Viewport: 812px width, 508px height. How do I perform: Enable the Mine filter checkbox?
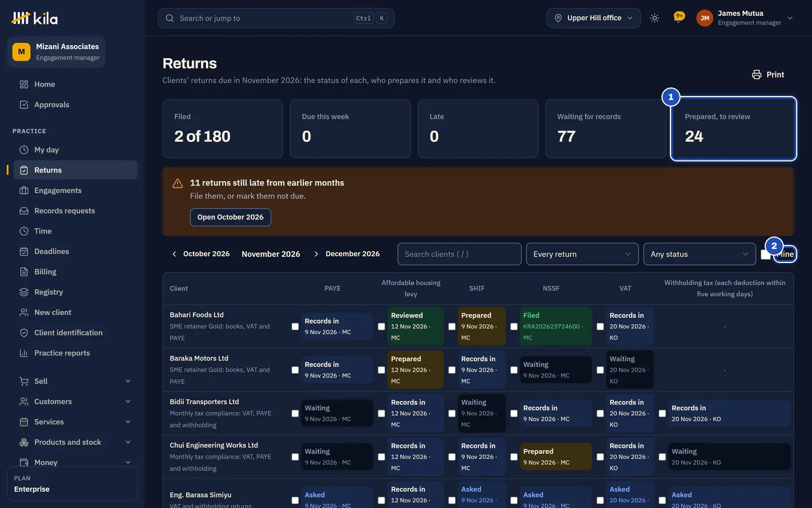click(765, 255)
